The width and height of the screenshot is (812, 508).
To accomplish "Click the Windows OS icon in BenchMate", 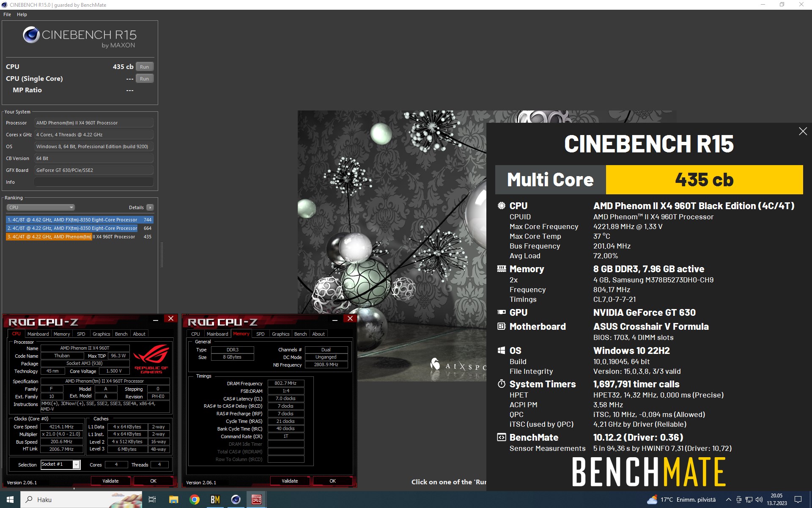I will point(501,351).
